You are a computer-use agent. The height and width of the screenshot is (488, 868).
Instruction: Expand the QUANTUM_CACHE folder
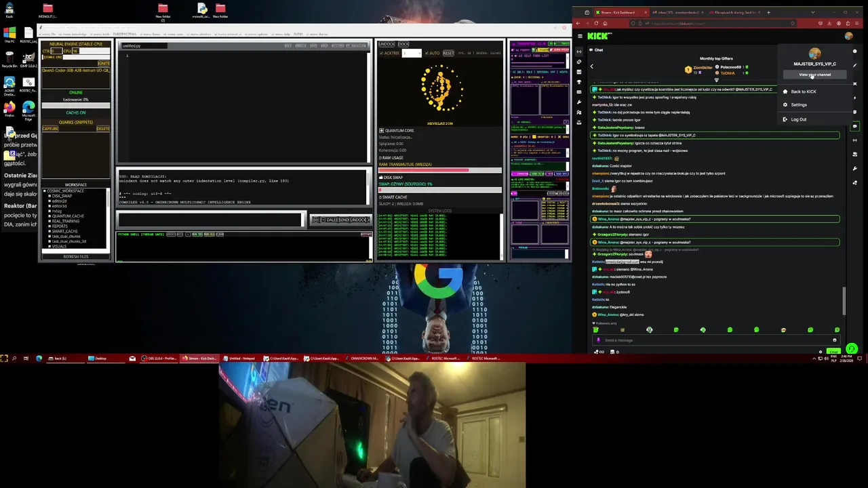coord(50,216)
